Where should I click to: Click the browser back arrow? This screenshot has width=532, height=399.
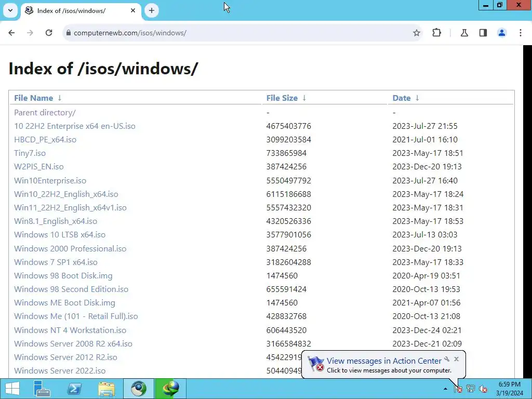11,33
